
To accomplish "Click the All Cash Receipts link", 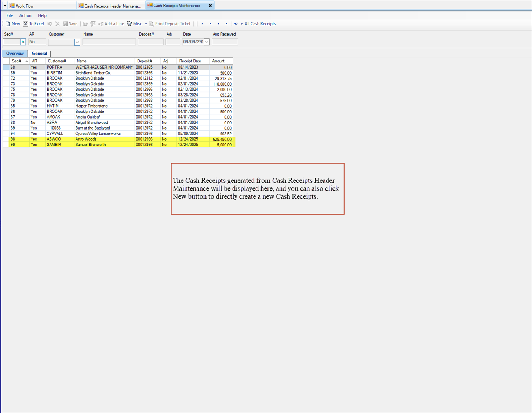I will (260, 23).
